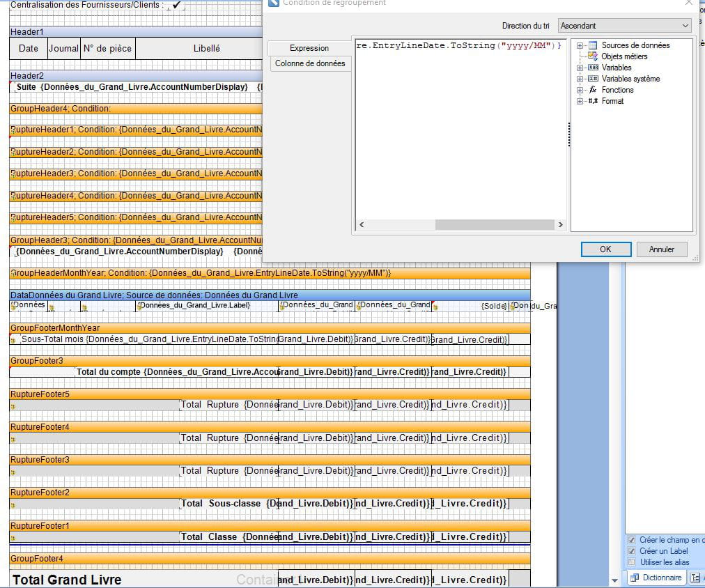Select the GroupHeader4 band header
The width and height of the screenshot is (705, 588).
point(136,109)
